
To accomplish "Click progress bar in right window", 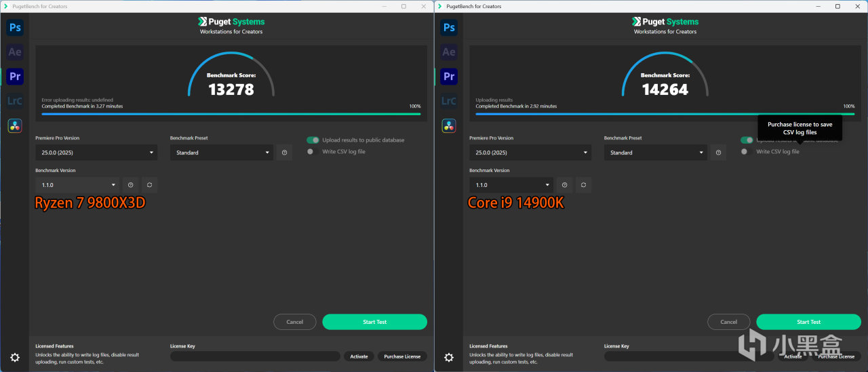I will tap(665, 113).
